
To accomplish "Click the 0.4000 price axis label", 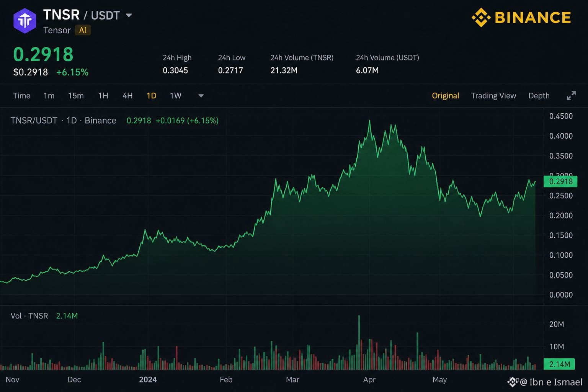I will (561, 136).
